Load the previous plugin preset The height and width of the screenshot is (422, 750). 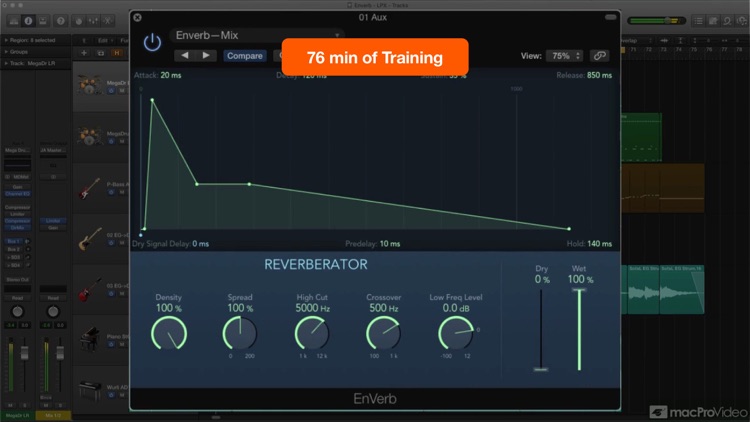tap(185, 56)
